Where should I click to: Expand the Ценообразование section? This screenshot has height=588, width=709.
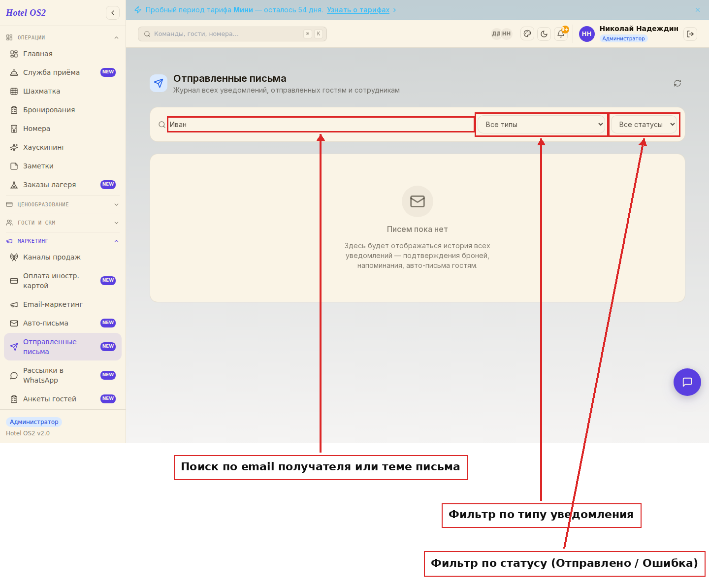click(x=63, y=204)
